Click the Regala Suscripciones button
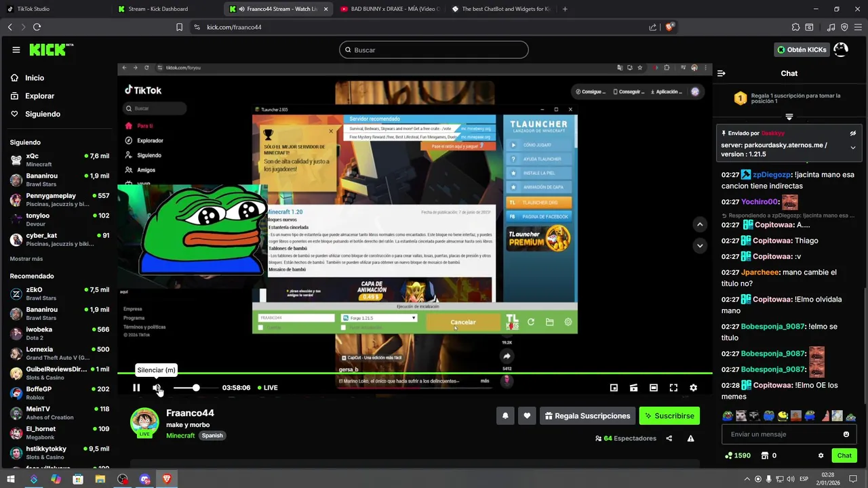868x488 pixels. [x=587, y=416]
